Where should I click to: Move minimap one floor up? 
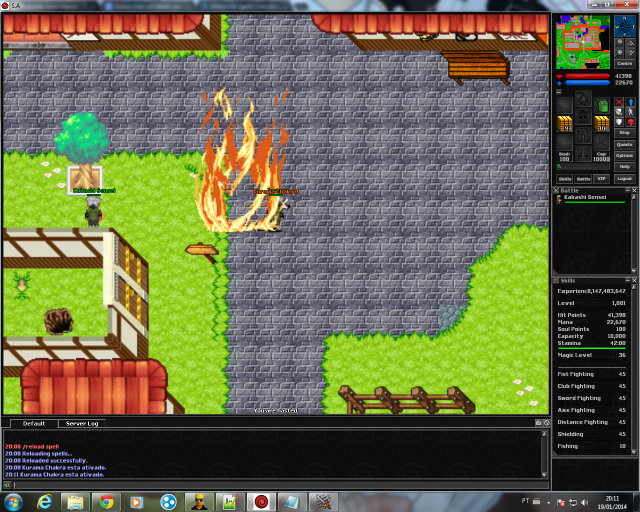pos(630,43)
